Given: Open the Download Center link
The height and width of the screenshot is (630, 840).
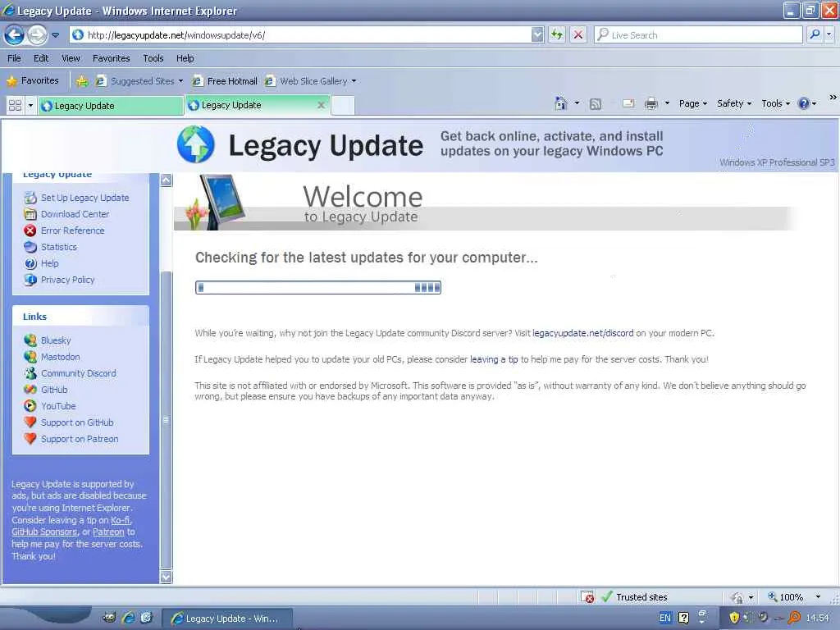Looking at the screenshot, I should click(x=75, y=214).
